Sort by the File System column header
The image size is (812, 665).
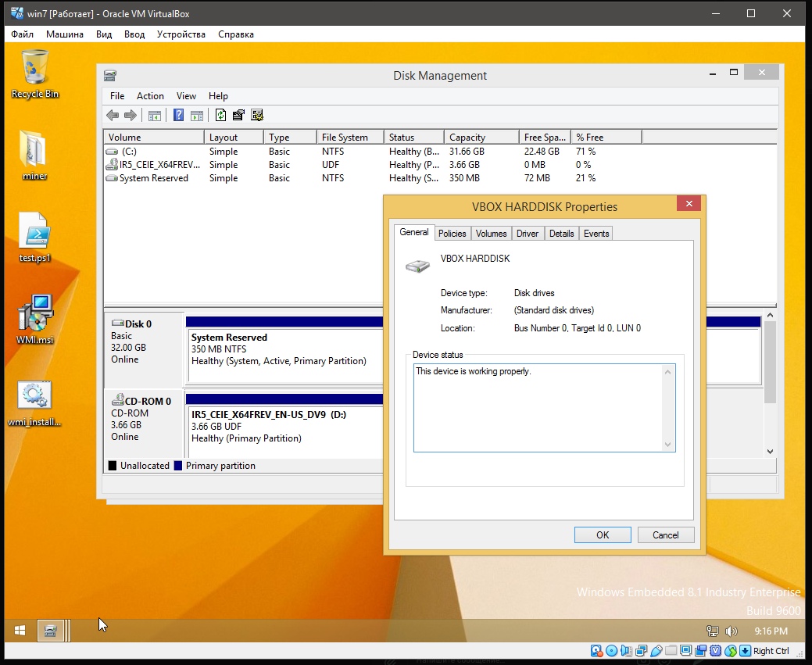point(350,138)
